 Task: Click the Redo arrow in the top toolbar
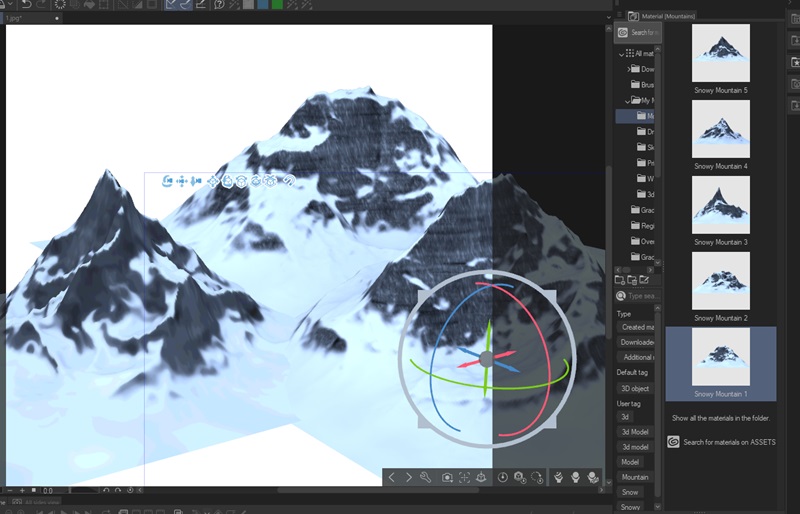pyautogui.click(x=42, y=5)
